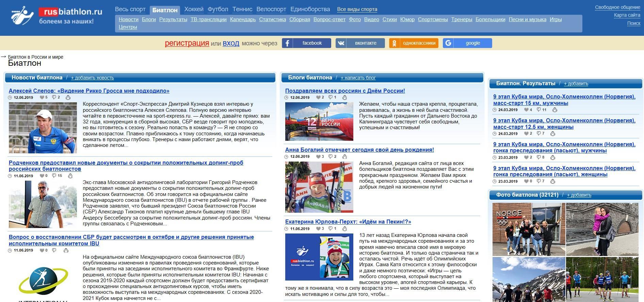Log in via the VKontakte button
This screenshot has width=644, height=302.
pyautogui.click(x=360, y=43)
